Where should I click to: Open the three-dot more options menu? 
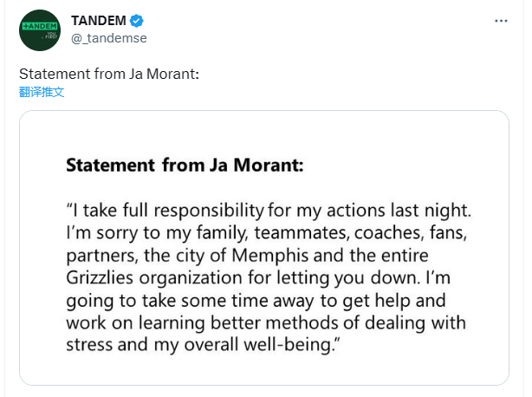click(x=502, y=20)
